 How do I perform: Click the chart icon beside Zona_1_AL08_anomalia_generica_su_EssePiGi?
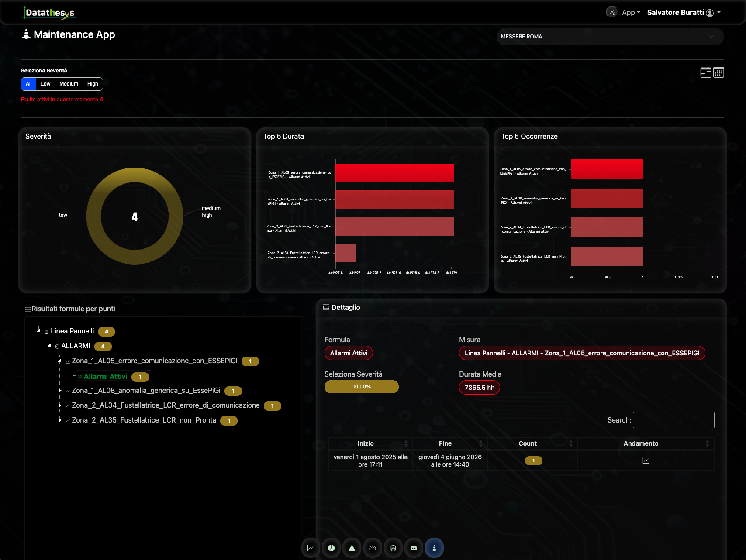68,391
